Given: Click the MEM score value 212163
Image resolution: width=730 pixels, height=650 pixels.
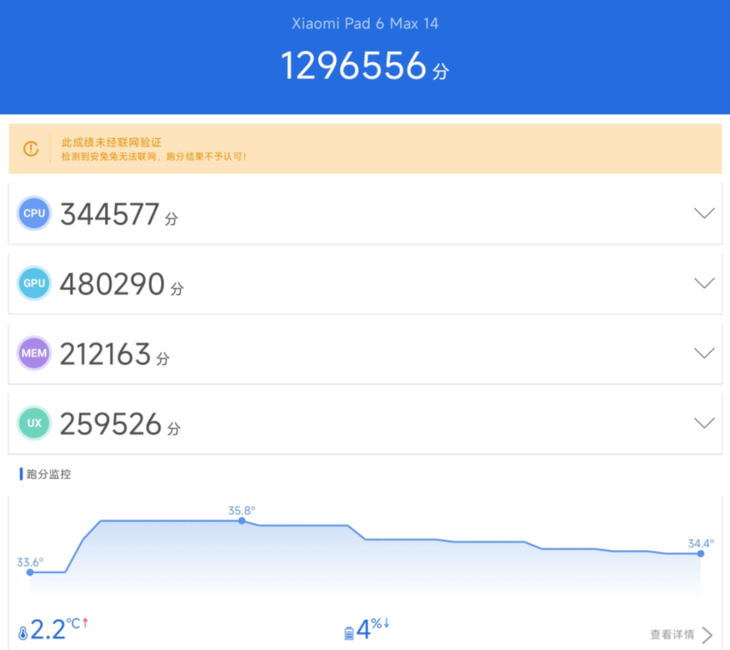Looking at the screenshot, I should [x=105, y=354].
